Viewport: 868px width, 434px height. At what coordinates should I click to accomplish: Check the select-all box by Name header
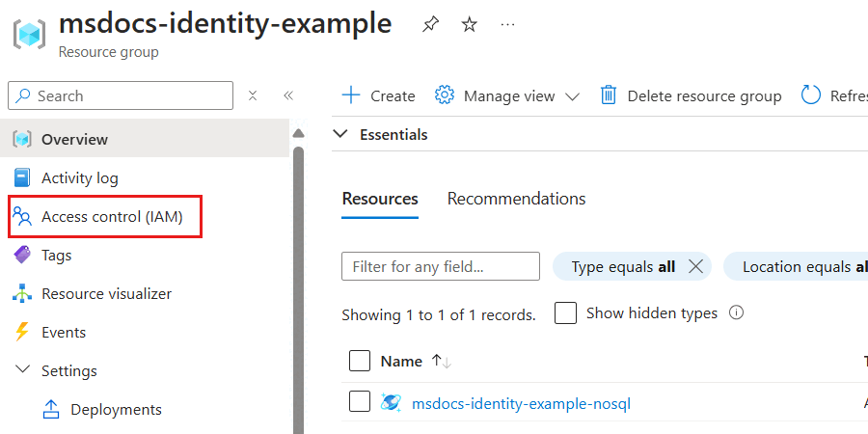[360, 361]
